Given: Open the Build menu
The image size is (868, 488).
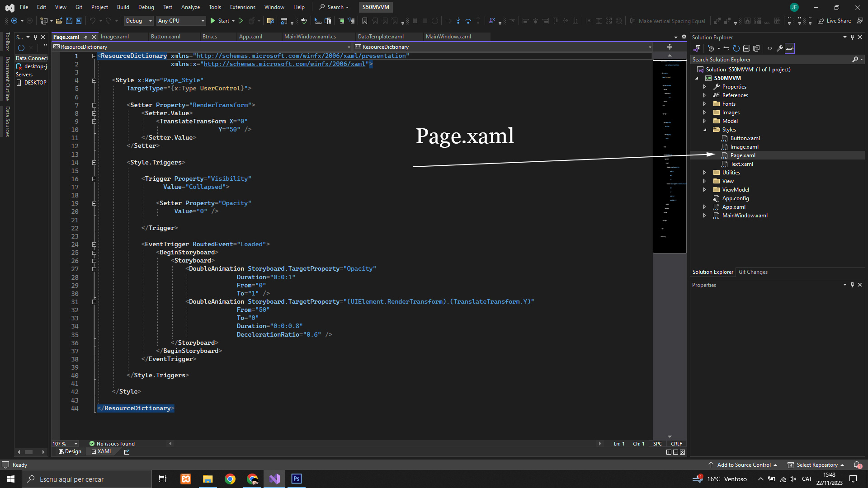Looking at the screenshot, I should [123, 7].
